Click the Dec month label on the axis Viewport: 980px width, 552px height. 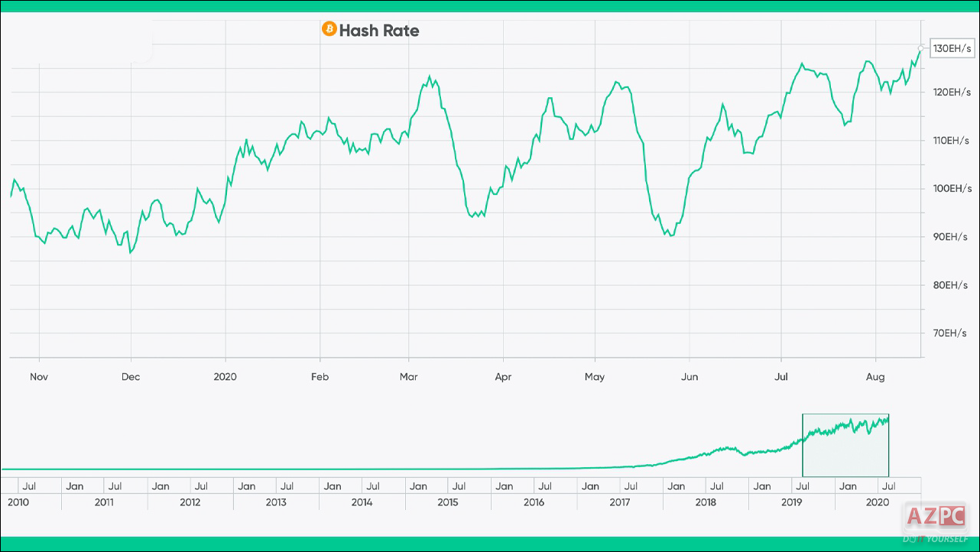coord(130,376)
